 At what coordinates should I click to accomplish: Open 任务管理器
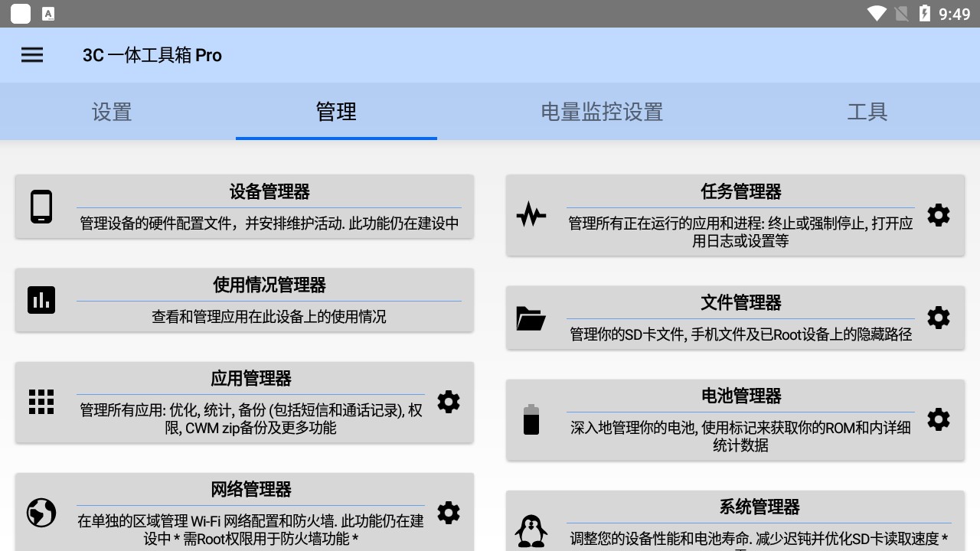point(741,191)
